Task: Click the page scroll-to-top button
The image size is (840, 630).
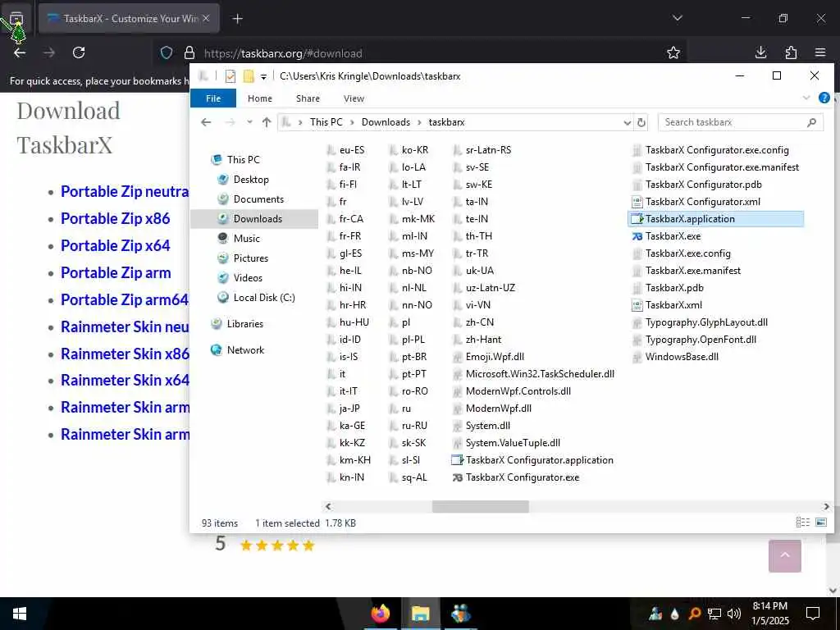Action: 784,556
